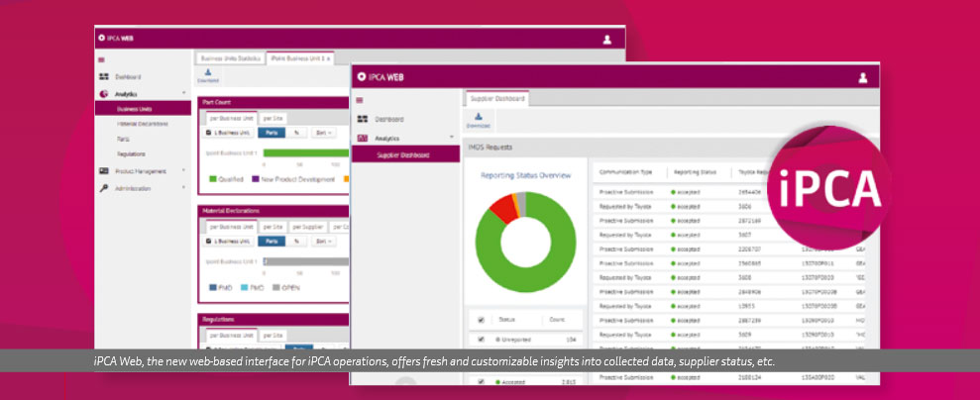Select per Site tab in Regulations panel
This screenshot has height=400, width=980.
coord(272,335)
